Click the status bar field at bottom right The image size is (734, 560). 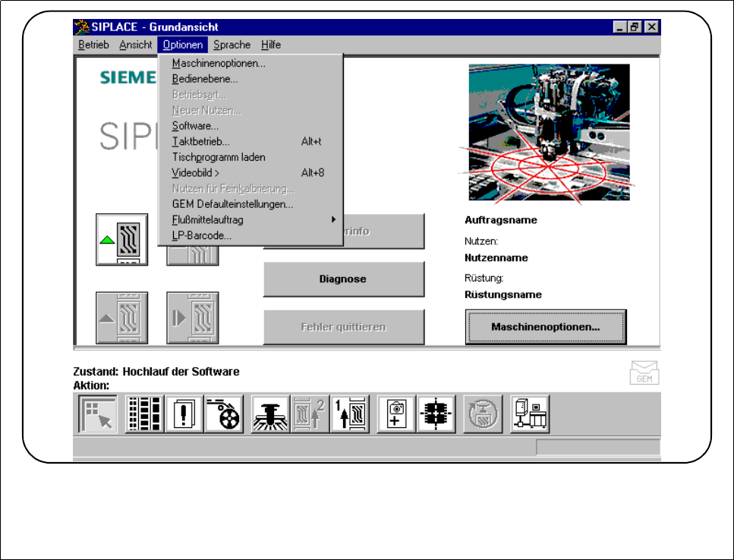(598, 447)
